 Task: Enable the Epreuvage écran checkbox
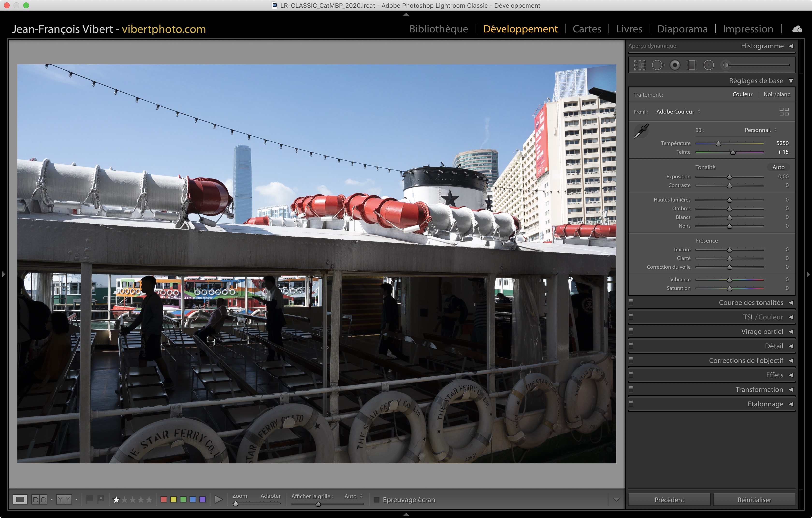(x=377, y=499)
